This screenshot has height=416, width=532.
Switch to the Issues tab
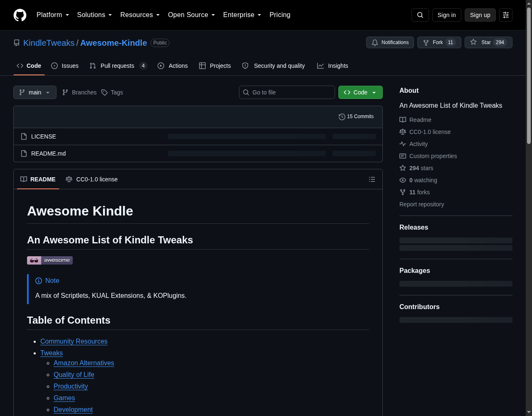65,66
